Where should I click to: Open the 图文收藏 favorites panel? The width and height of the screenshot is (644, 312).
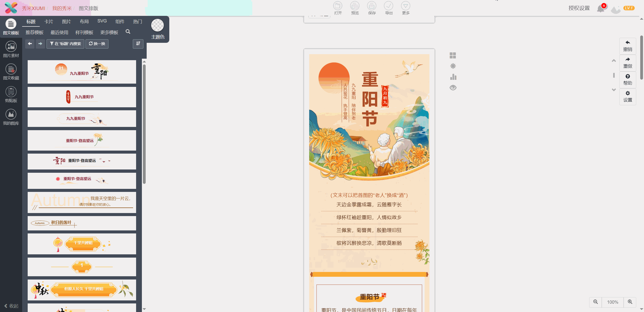11,72
